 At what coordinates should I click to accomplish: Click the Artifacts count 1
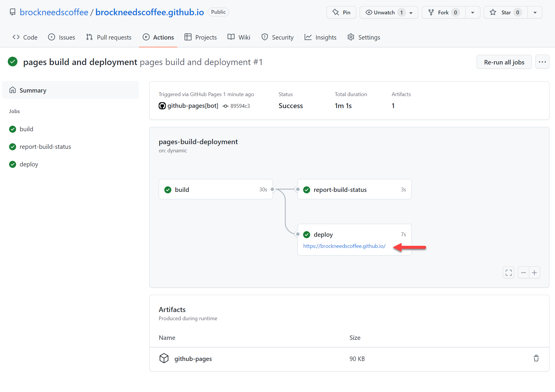pos(393,106)
